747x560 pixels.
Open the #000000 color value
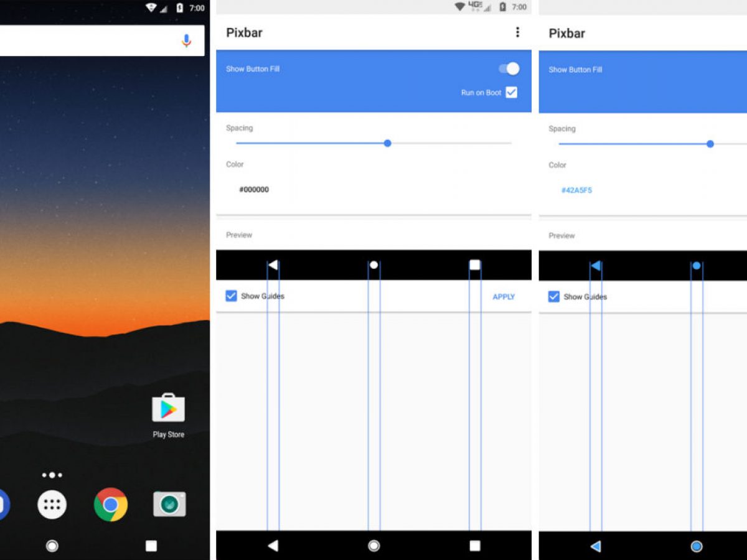click(254, 190)
